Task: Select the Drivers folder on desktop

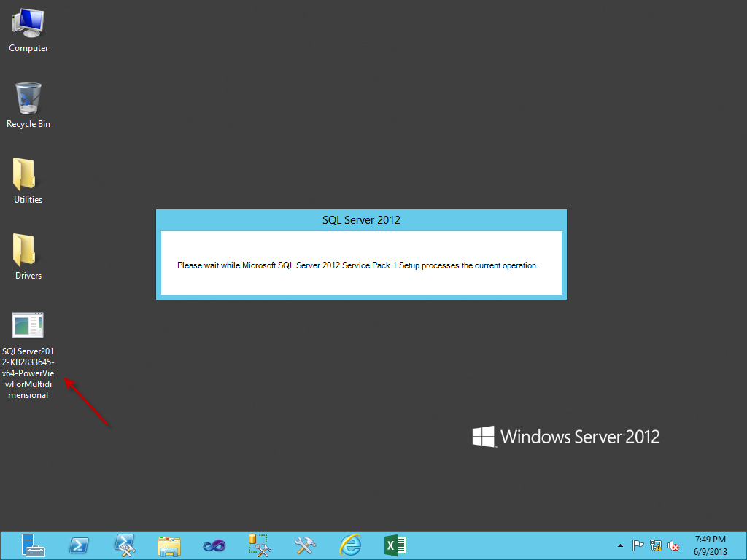Action: [x=28, y=257]
